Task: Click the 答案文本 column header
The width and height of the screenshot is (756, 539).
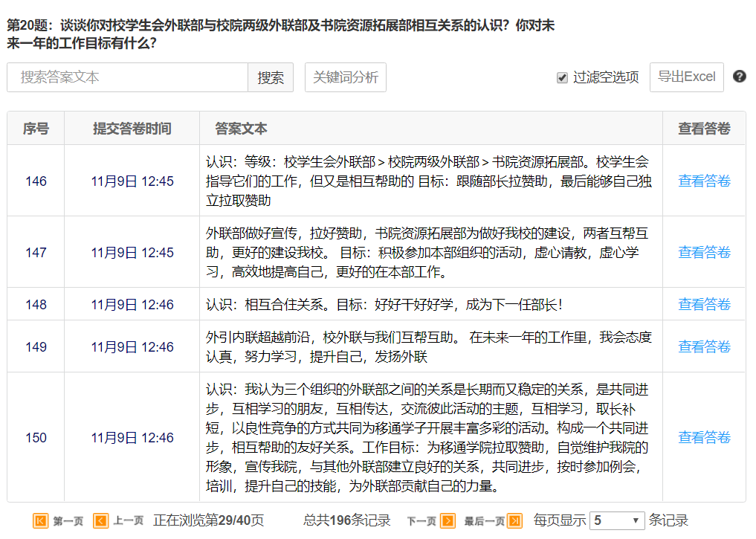Action: point(241,129)
